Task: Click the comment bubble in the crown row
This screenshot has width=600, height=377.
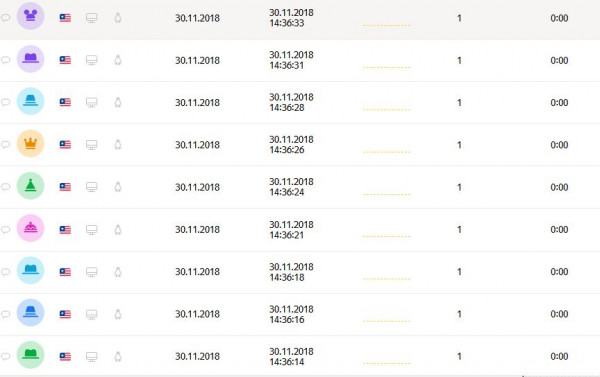Action: click(5, 144)
